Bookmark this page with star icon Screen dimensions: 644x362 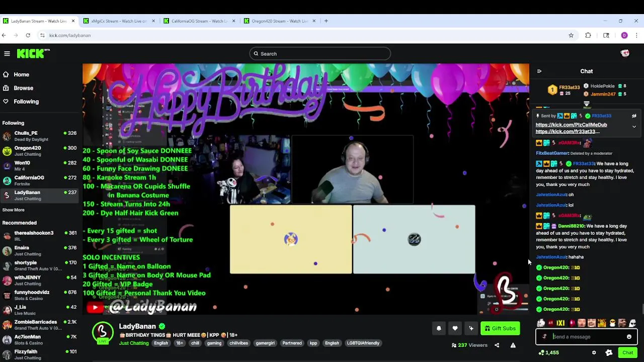pyautogui.click(x=571, y=35)
